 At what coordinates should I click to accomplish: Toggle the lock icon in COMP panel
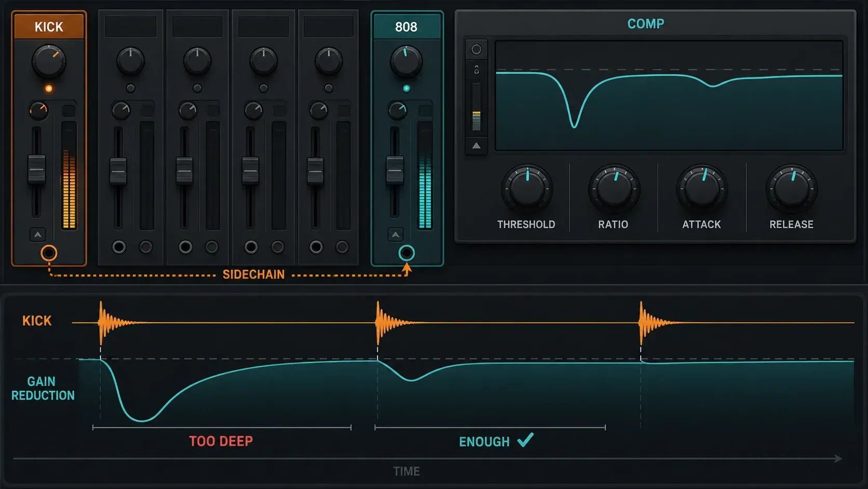coord(476,69)
